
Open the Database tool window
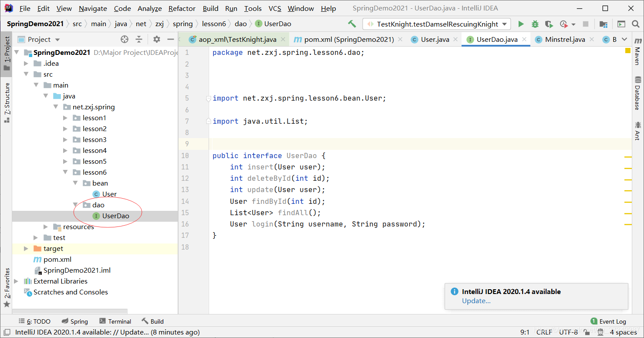click(x=637, y=93)
